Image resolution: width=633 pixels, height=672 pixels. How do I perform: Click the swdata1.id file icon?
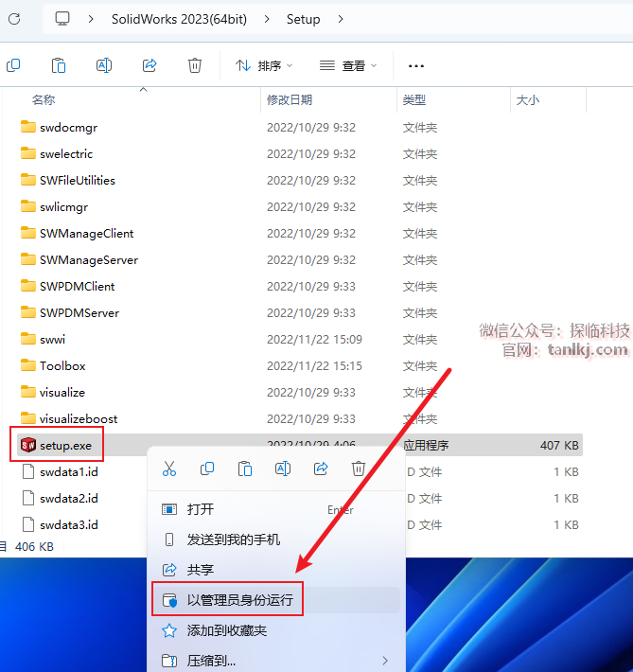(28, 472)
